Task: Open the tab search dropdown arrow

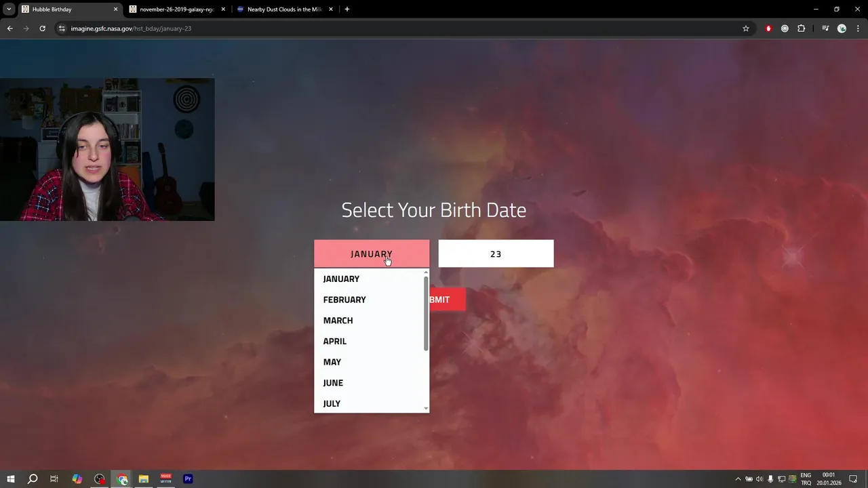Action: tap(9, 9)
